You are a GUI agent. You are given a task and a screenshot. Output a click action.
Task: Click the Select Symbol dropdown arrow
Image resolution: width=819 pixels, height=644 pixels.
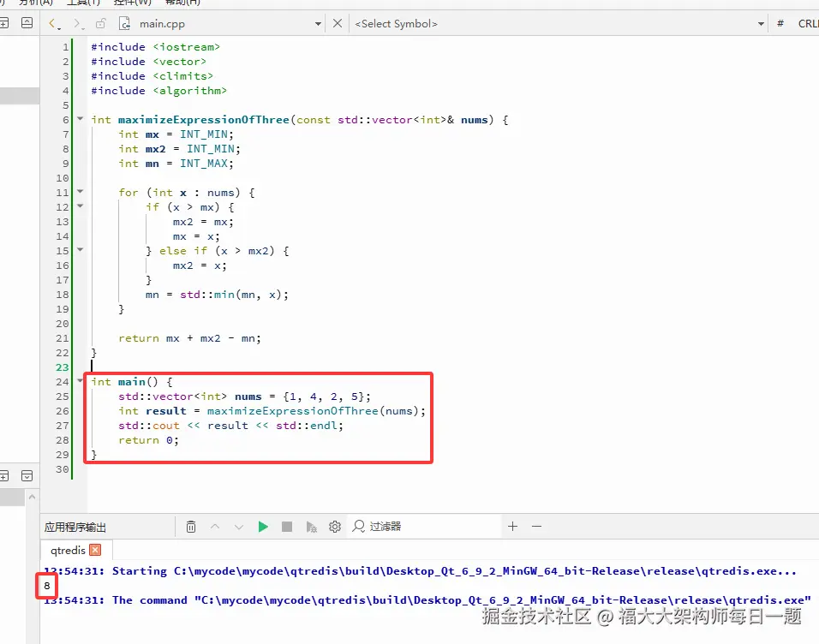761,24
